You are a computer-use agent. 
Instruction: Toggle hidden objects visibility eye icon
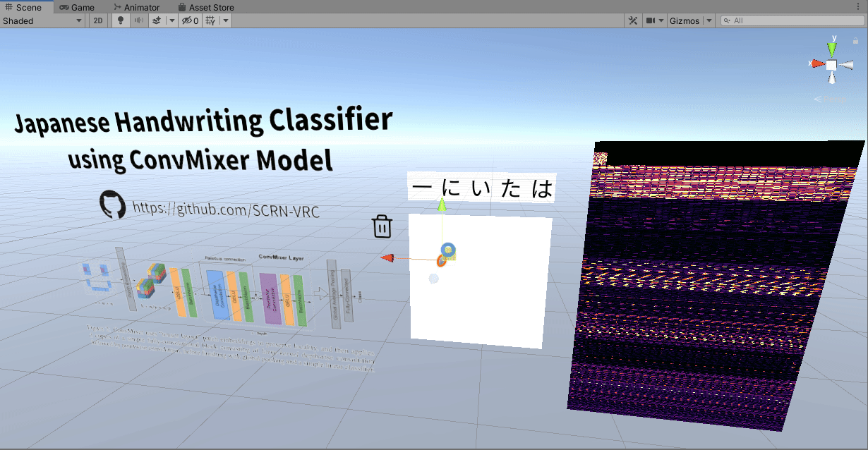pyautogui.click(x=191, y=20)
